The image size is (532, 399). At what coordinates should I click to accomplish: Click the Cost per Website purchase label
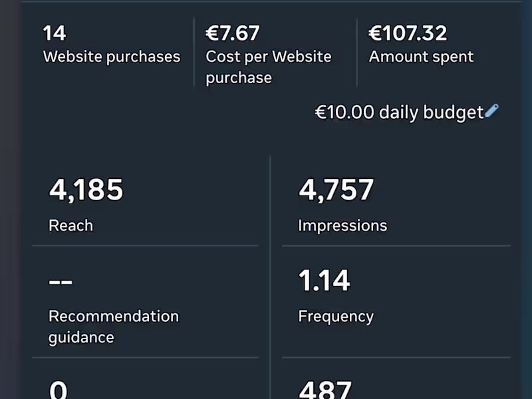click(268, 66)
